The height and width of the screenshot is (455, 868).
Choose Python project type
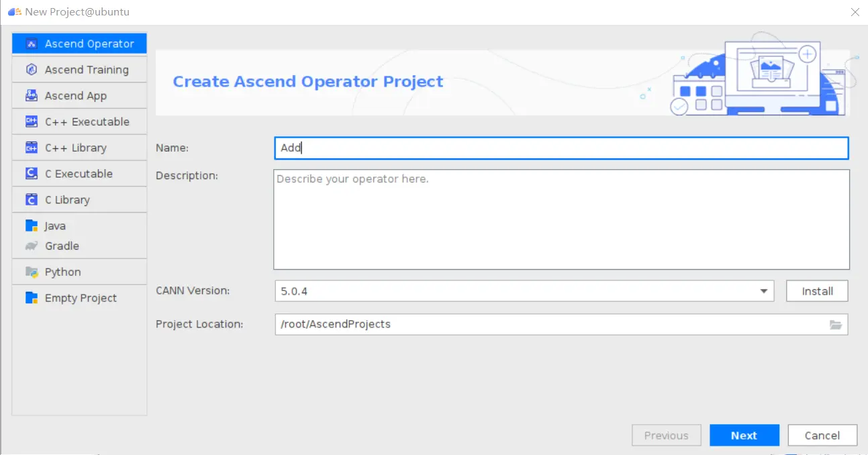79,272
